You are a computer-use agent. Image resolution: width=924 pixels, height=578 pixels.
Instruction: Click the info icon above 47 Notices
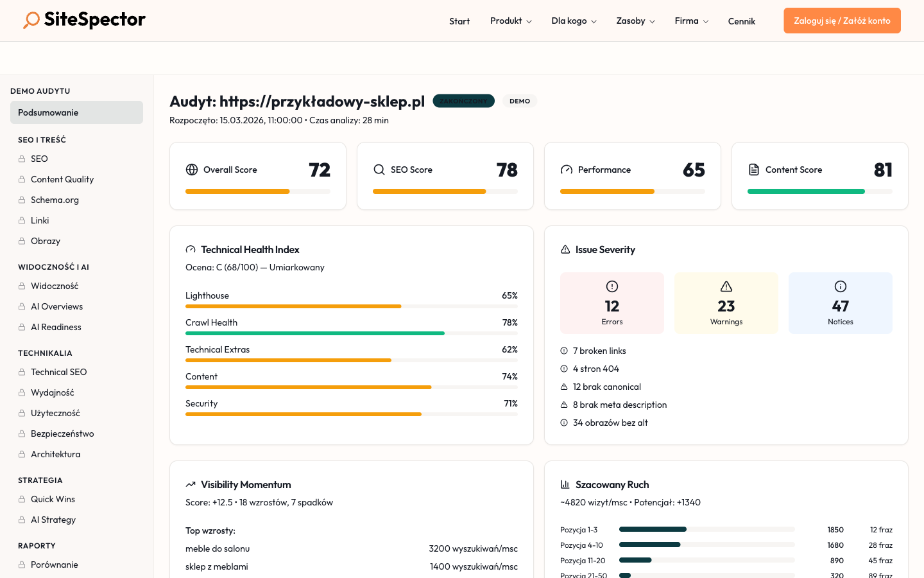[840, 286]
